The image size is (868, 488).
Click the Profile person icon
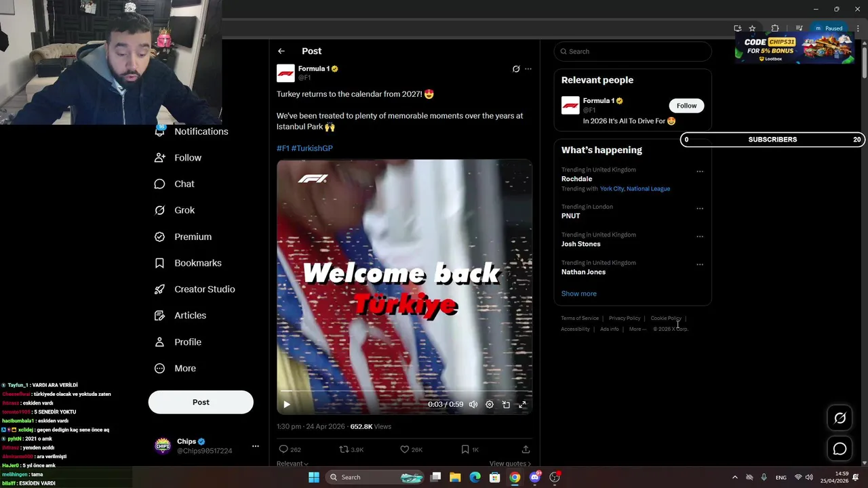pos(160,342)
